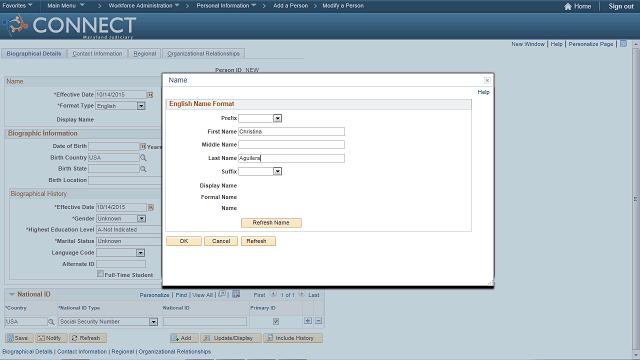The height and width of the screenshot is (360, 640).
Task: Open the Prefix dropdown
Action: click(278, 118)
